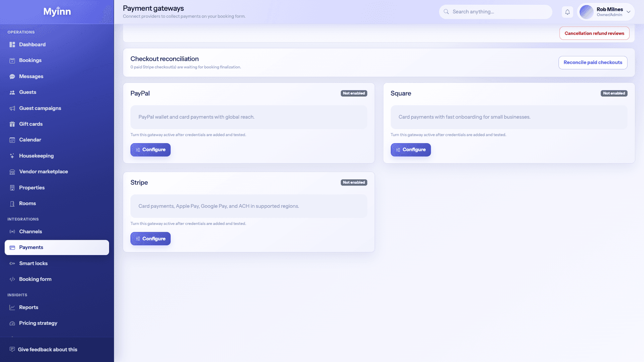Click the Reports chart icon
644x362 pixels.
point(12,307)
